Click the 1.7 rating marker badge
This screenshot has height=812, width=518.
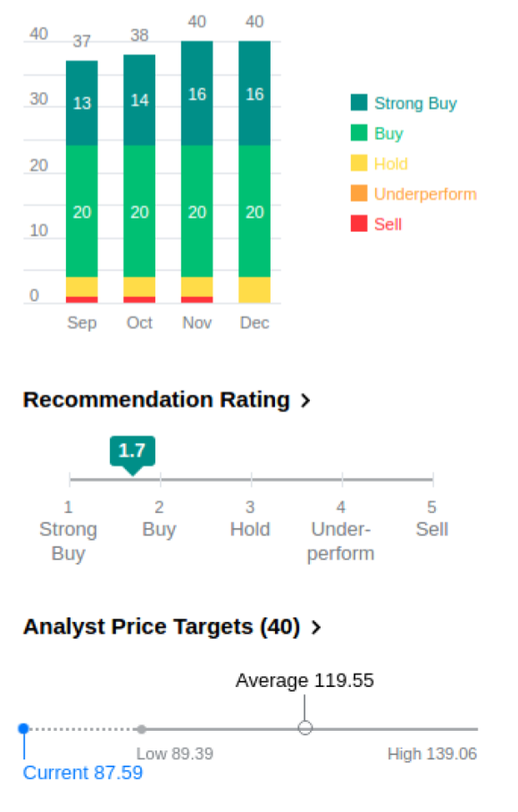click(x=132, y=452)
